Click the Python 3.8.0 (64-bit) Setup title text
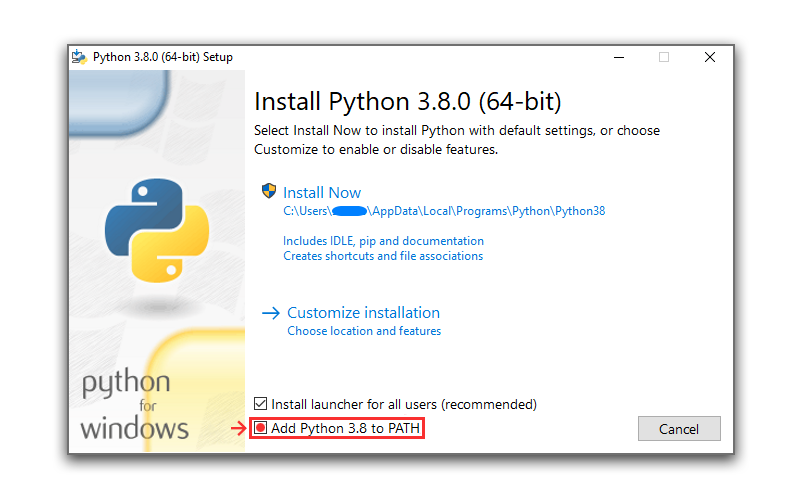The height and width of the screenshot is (500, 800). [162, 57]
